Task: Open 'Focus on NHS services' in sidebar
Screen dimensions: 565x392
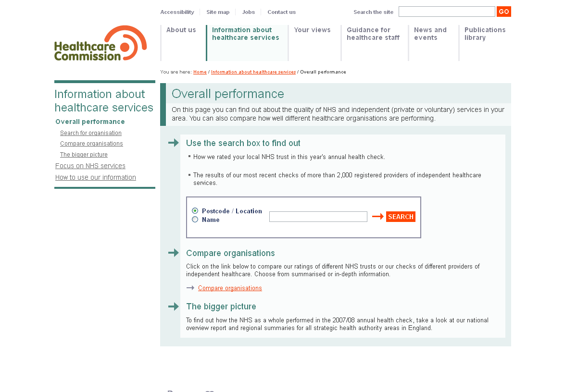Action: (90, 166)
